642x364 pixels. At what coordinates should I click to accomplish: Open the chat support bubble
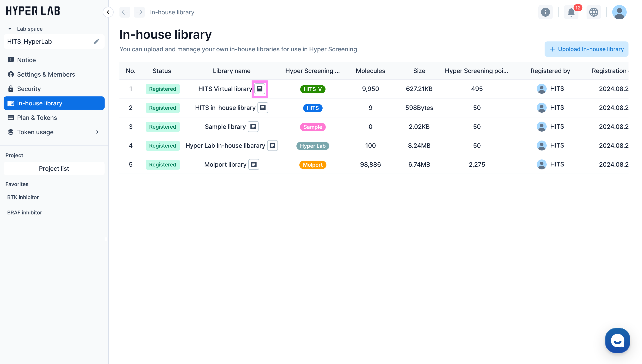point(617,341)
